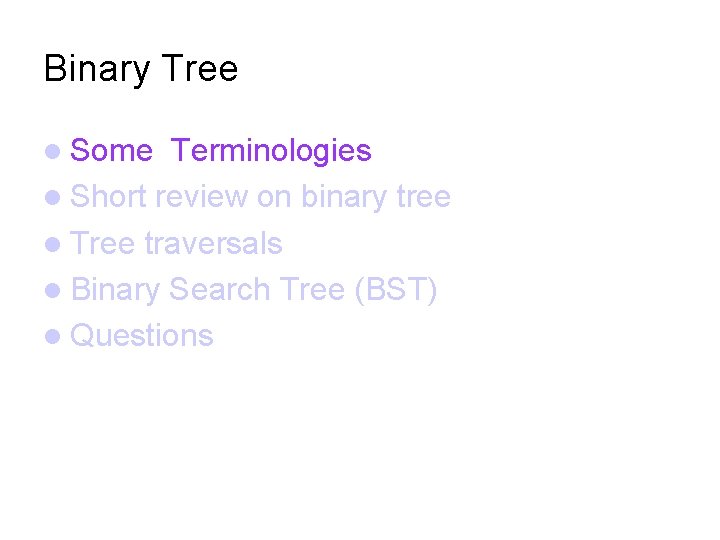720x540 pixels.
Task: Select the bullet dot next to Tree traversals
Action: coord(53,244)
